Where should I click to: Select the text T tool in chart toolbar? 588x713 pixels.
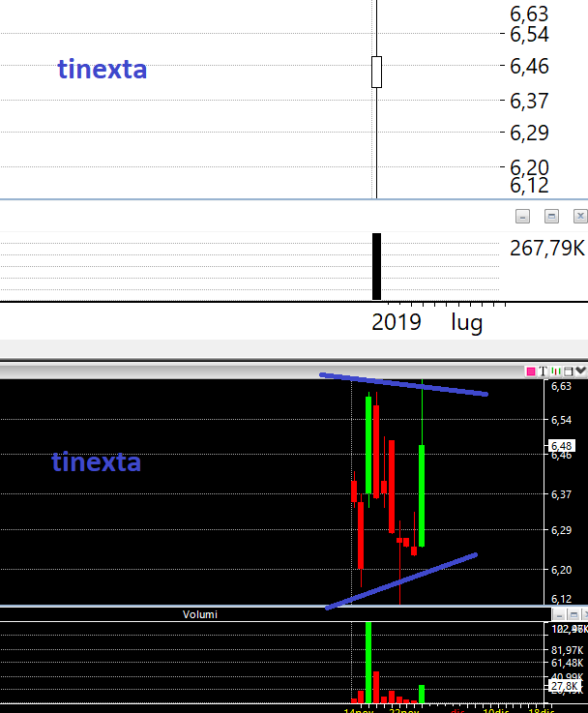[x=543, y=371]
